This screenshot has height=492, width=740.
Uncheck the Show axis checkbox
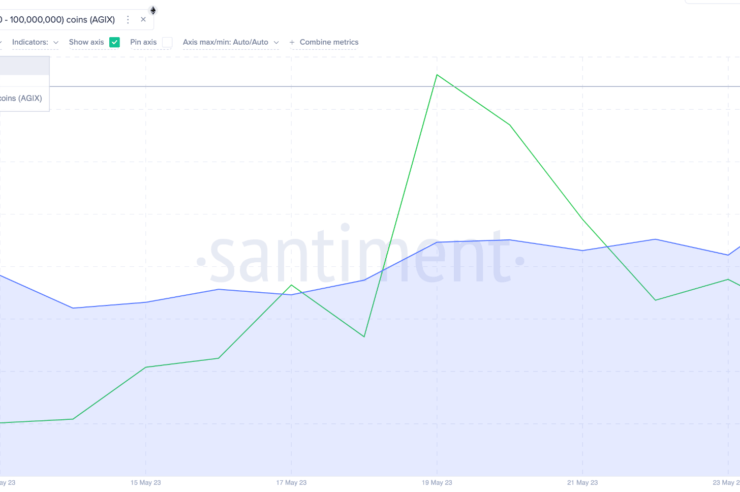click(x=114, y=42)
